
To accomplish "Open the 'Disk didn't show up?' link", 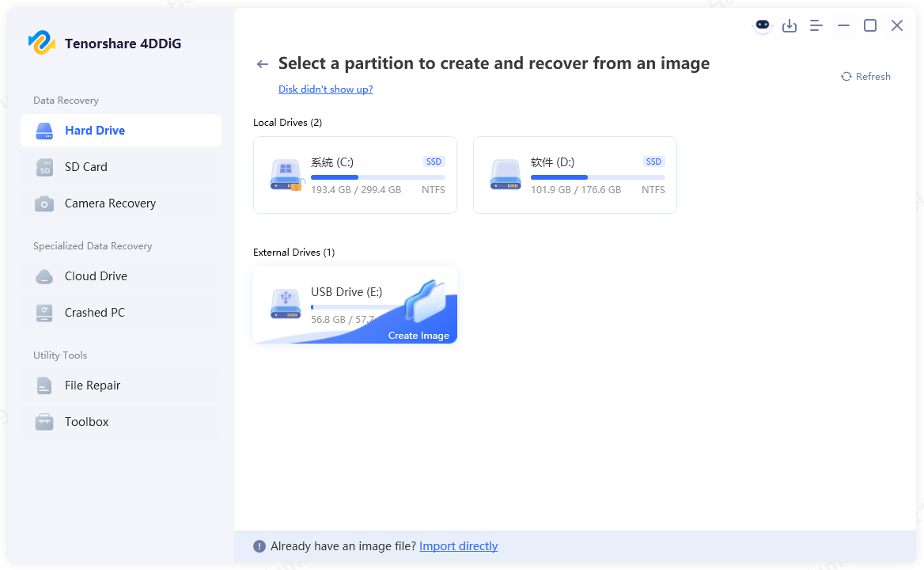I will pos(325,89).
